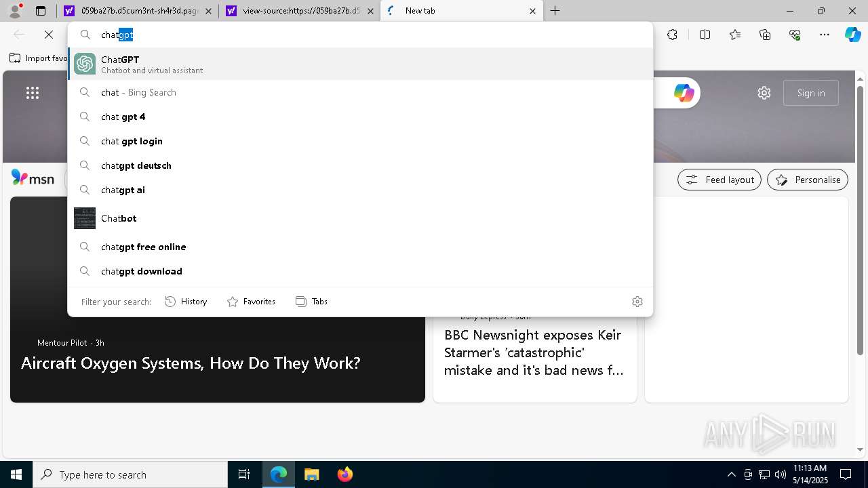Launch Firefox from the taskbar
The height and width of the screenshot is (488, 868).
344,474
